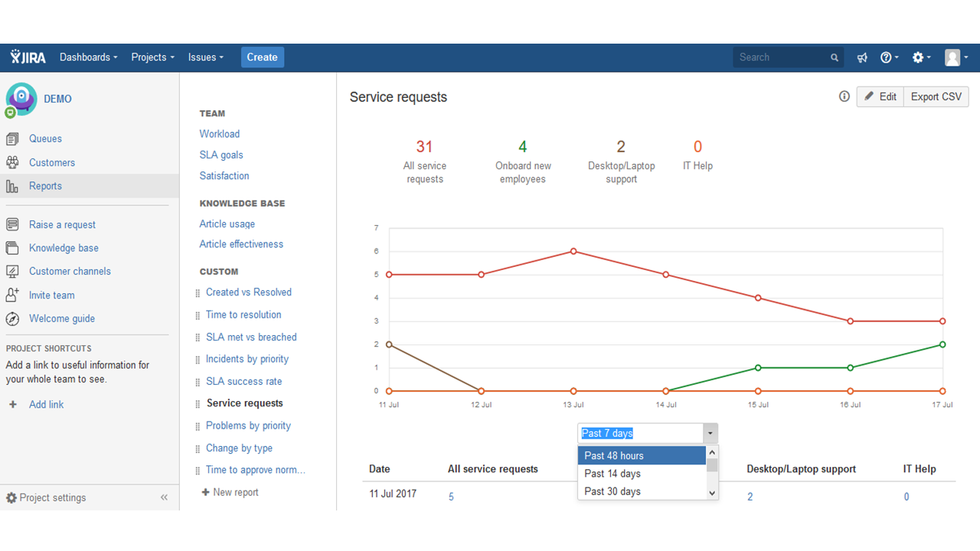Viewport: 980px width, 551px height.
Task: Click the Create button
Action: point(263,57)
